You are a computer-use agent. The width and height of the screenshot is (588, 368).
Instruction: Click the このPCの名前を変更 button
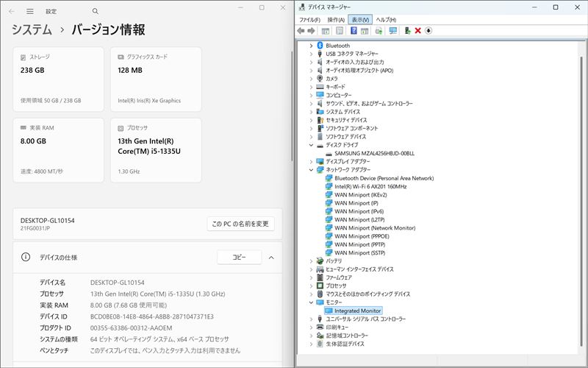click(x=240, y=224)
